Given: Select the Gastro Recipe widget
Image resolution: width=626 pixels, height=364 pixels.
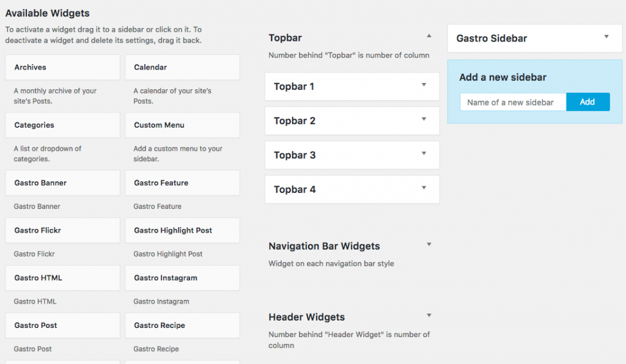Looking at the screenshot, I should click(x=182, y=325).
